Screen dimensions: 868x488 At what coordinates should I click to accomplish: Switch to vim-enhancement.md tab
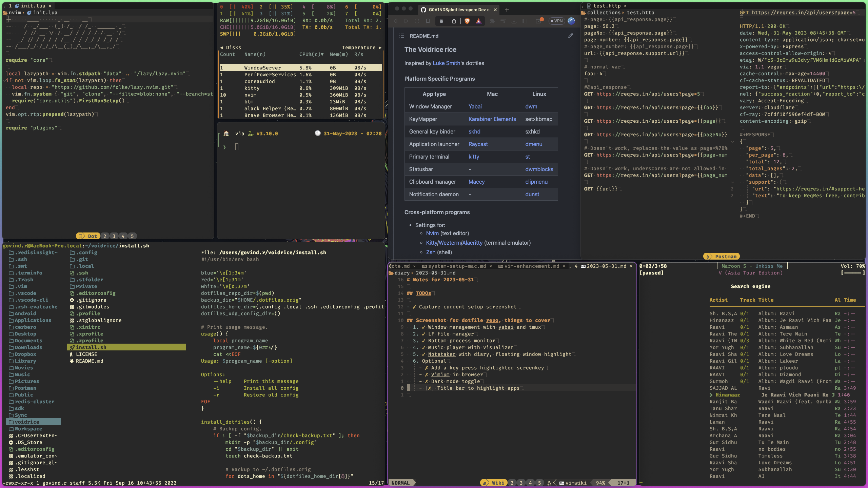531,266
